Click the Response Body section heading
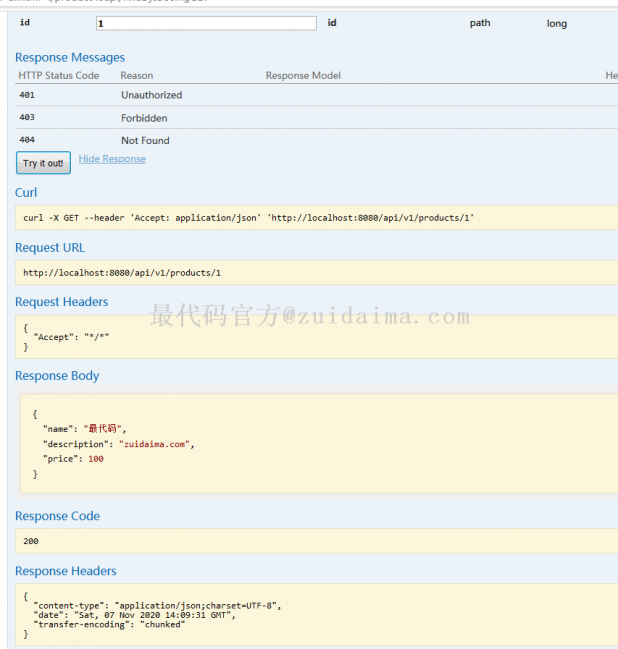The image size is (618, 649). click(57, 376)
